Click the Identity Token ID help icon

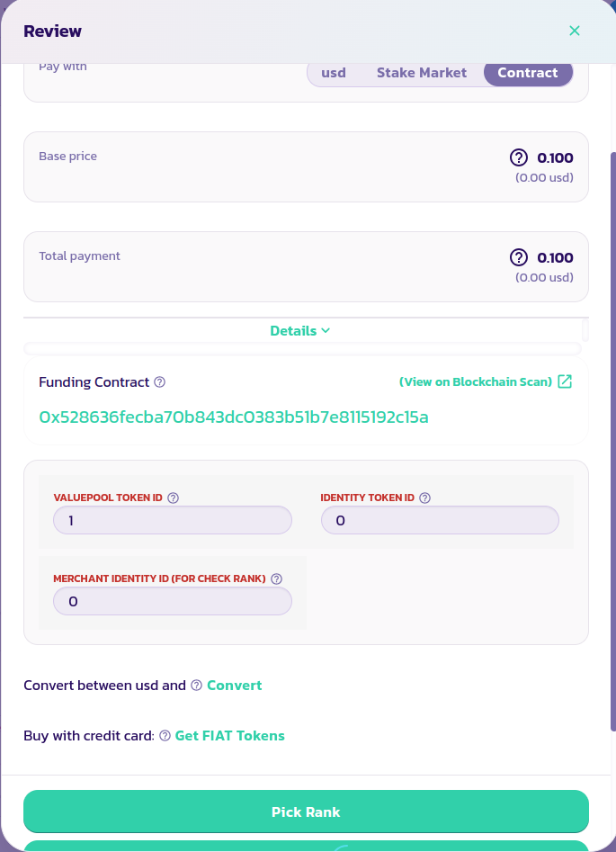coord(425,498)
